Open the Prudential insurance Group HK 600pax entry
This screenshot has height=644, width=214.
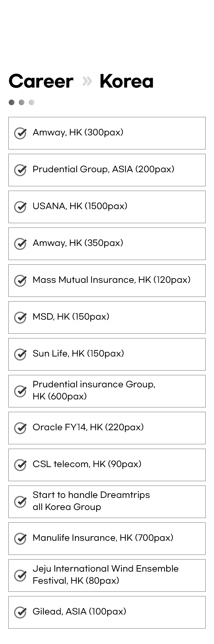(x=107, y=391)
